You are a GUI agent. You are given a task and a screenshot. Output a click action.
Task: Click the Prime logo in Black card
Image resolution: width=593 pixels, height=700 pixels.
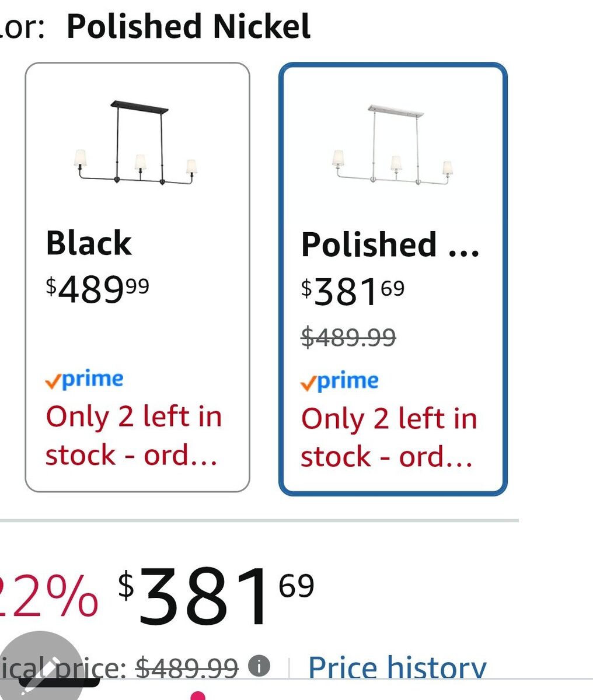(84, 380)
